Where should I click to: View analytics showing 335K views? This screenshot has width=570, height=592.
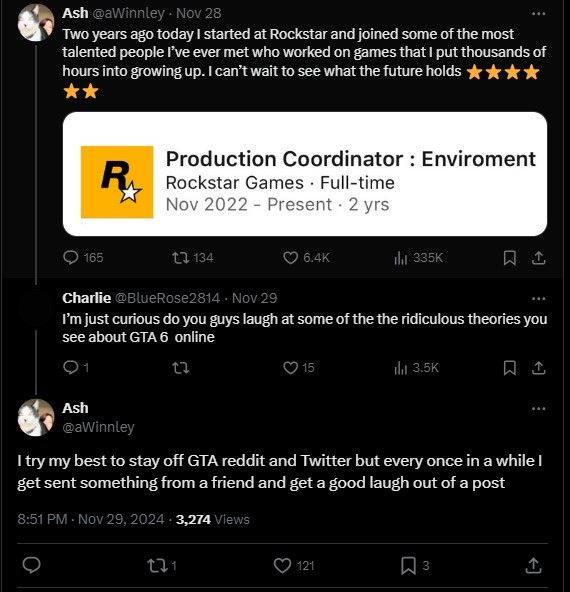pyautogui.click(x=418, y=258)
